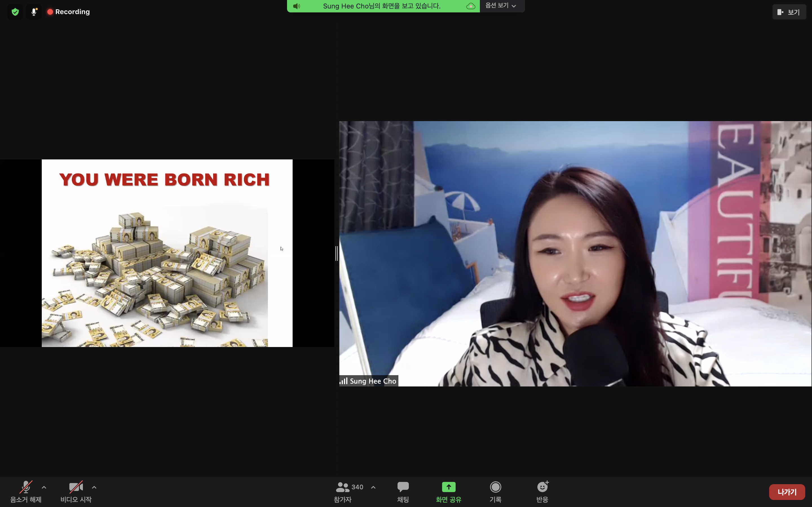Click the divider handle between share and video
Screen dimensions: 812x507
[x=337, y=253]
